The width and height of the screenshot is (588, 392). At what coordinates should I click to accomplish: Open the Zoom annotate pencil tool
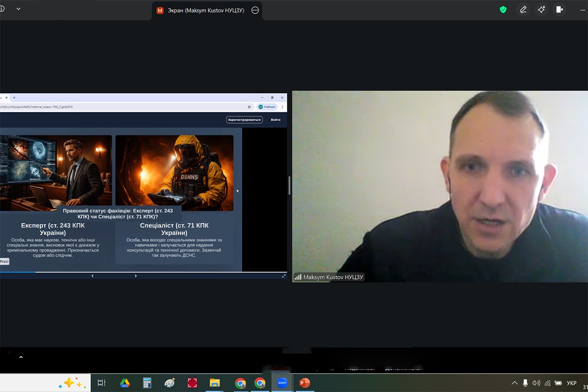pyautogui.click(x=523, y=9)
